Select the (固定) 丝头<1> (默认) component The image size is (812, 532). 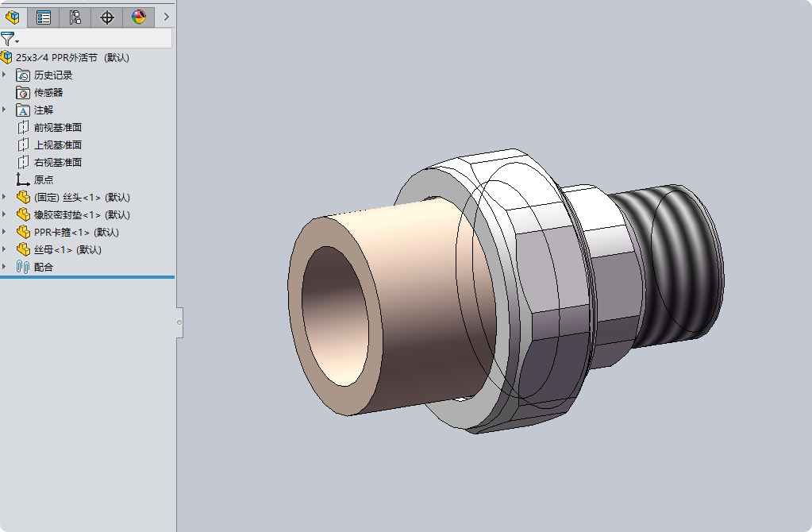82,198
